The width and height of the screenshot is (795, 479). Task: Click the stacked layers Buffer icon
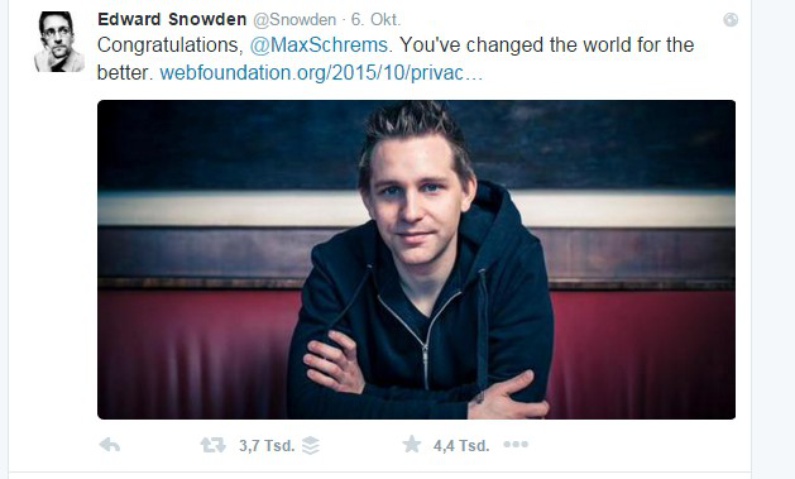pyautogui.click(x=310, y=446)
